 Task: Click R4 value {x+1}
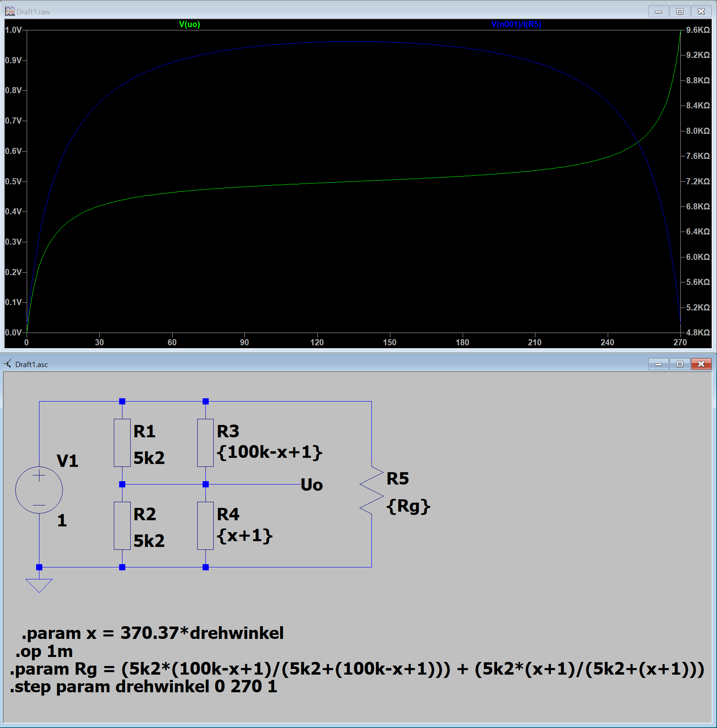tap(244, 535)
